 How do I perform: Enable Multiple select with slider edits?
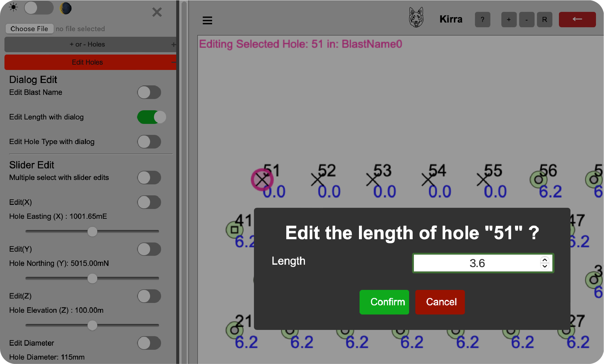pyautogui.click(x=149, y=177)
